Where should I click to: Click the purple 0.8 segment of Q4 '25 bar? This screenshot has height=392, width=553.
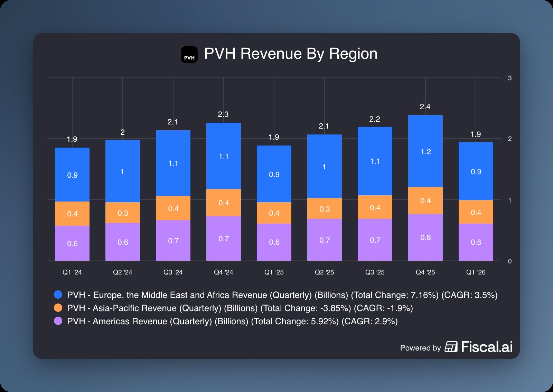[425, 237]
